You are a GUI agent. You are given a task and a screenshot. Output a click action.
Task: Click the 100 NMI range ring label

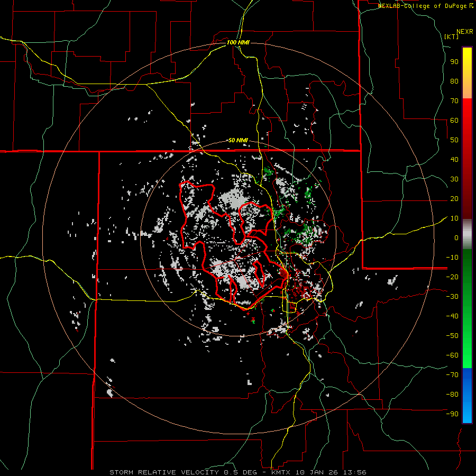tap(238, 42)
